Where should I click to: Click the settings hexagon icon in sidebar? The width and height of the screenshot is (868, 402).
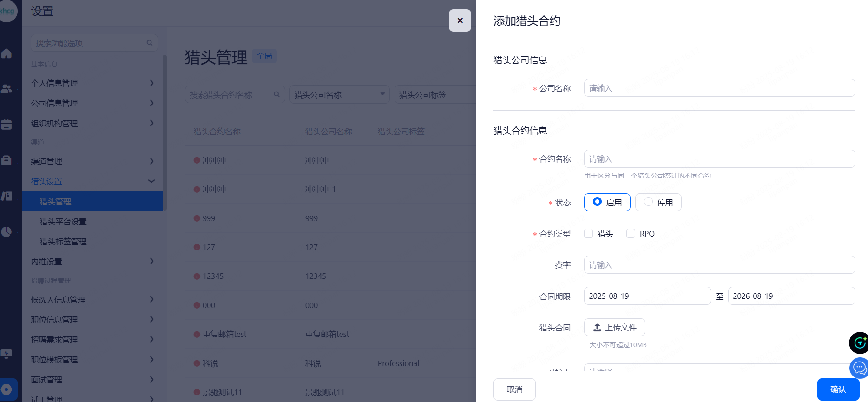tap(7, 389)
